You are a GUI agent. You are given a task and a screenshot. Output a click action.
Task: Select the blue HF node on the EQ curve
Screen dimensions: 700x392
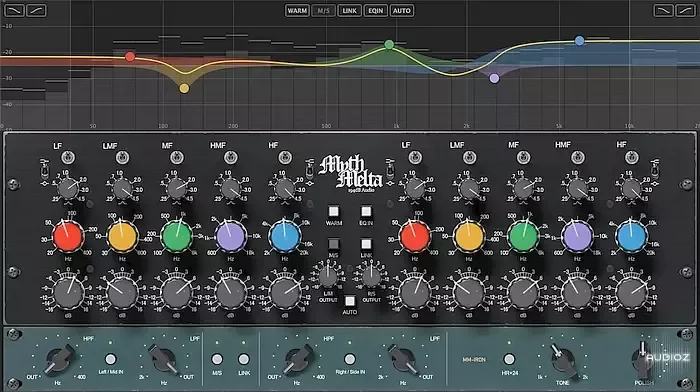(579, 41)
